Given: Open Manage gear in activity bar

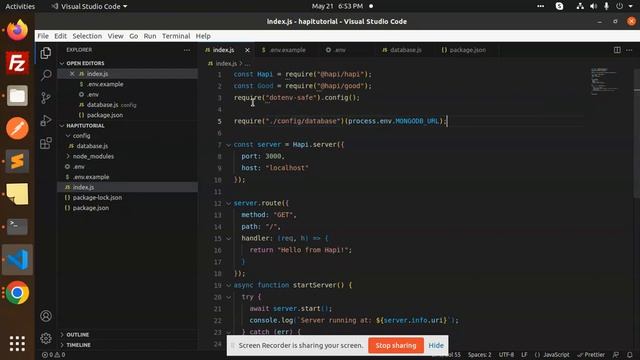Looking at the screenshot, I should click(46, 338).
